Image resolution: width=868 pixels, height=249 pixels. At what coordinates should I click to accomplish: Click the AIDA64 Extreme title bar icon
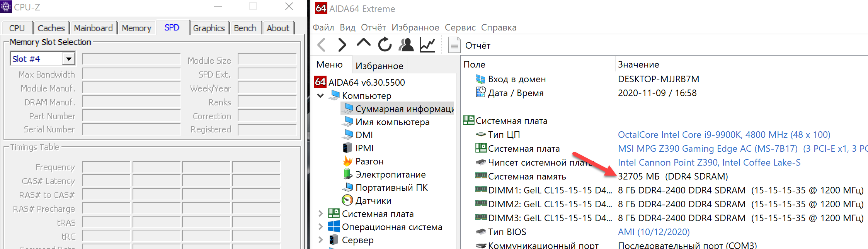(x=321, y=8)
